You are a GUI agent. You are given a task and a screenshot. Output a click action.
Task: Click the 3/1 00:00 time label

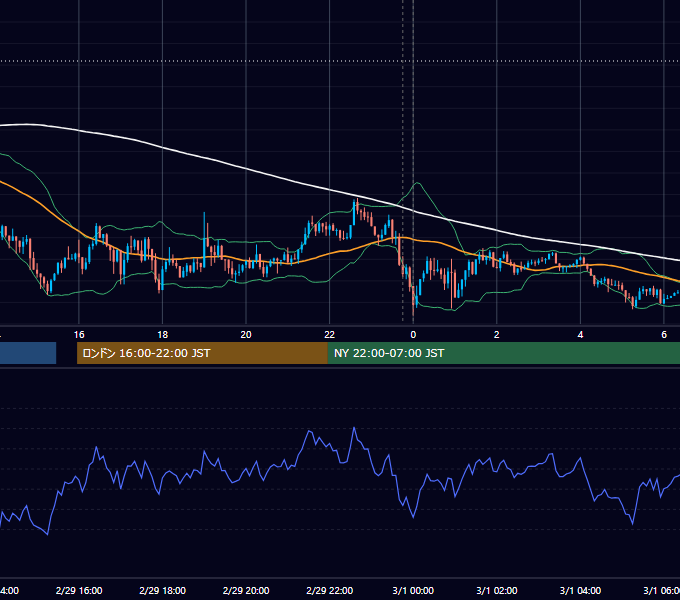[413, 590]
